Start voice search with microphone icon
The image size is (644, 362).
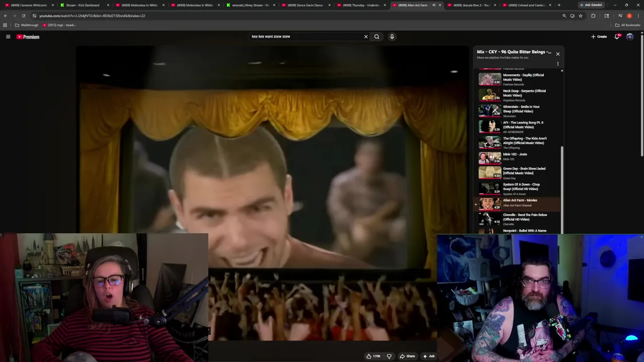[392, 37]
